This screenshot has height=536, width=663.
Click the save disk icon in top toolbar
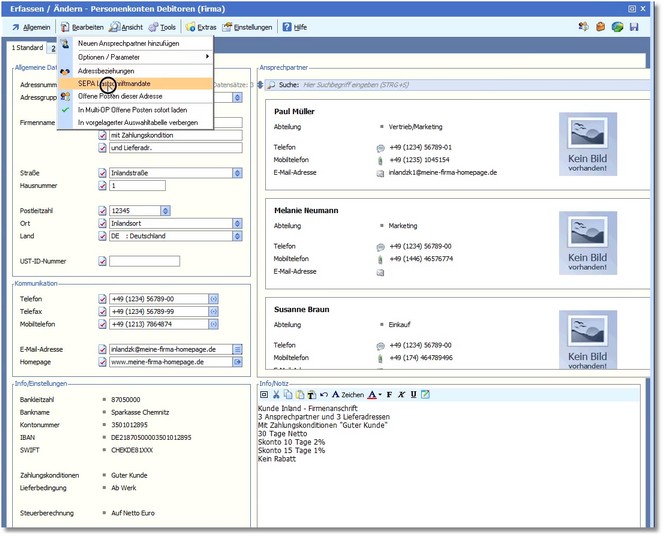click(x=634, y=27)
